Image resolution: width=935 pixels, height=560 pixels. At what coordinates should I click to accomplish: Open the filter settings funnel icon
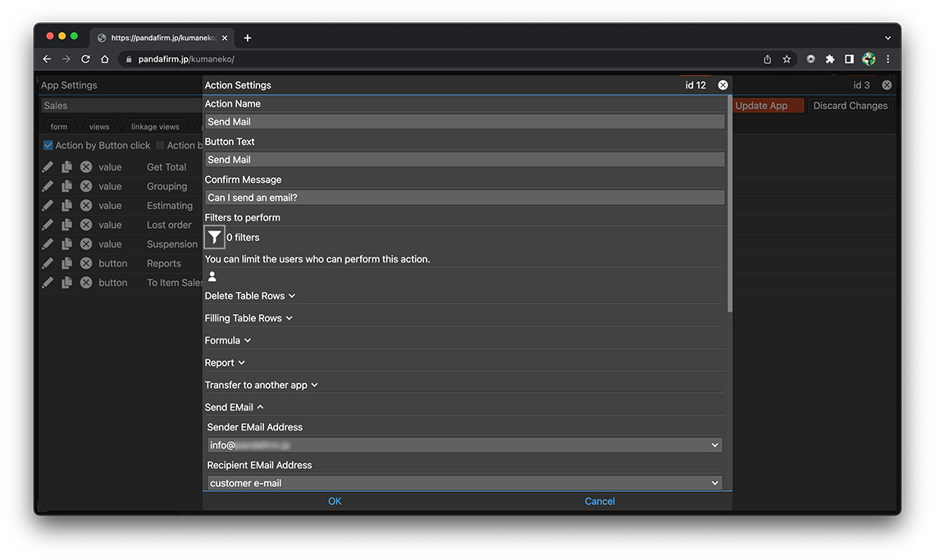tap(214, 238)
